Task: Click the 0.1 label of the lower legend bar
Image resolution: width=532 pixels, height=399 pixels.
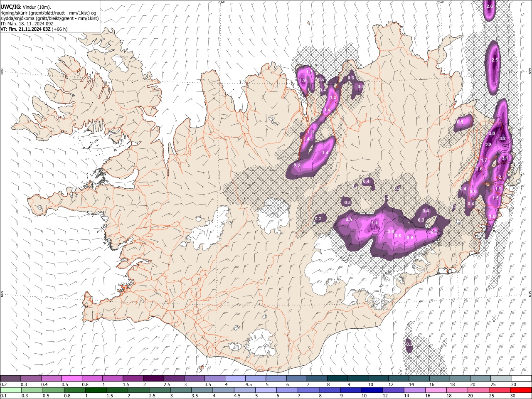Action: pyautogui.click(x=3, y=396)
